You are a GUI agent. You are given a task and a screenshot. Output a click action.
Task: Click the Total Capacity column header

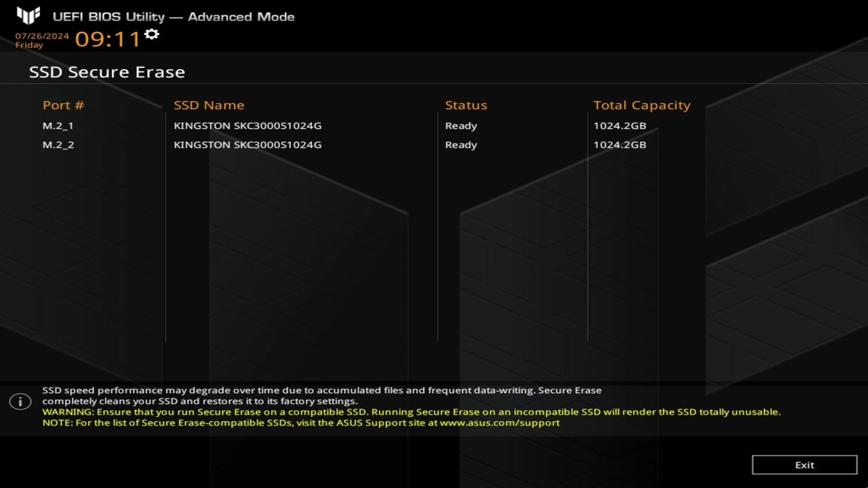(642, 105)
